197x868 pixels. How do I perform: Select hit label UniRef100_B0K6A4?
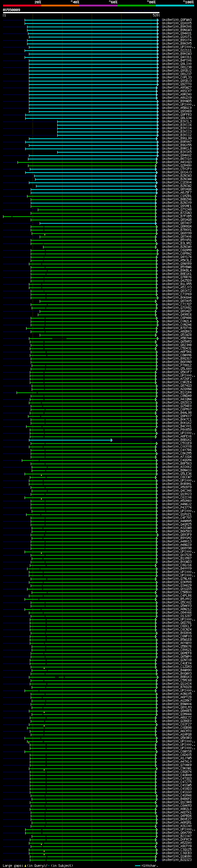pyautogui.click(x=177, y=297)
